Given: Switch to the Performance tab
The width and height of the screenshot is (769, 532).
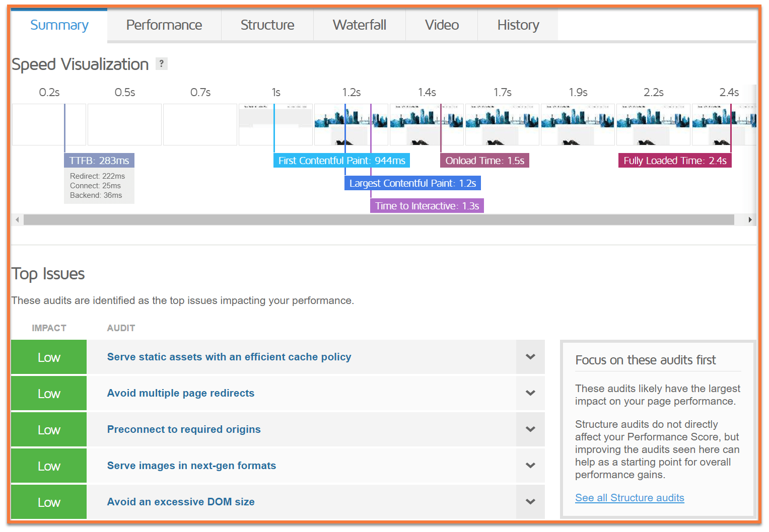Looking at the screenshot, I should tap(164, 25).
